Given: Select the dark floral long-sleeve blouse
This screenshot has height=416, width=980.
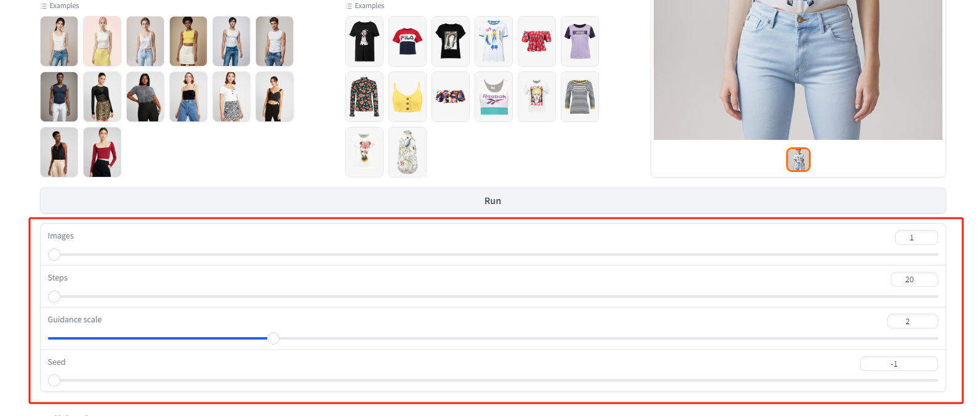Looking at the screenshot, I should point(364,97).
